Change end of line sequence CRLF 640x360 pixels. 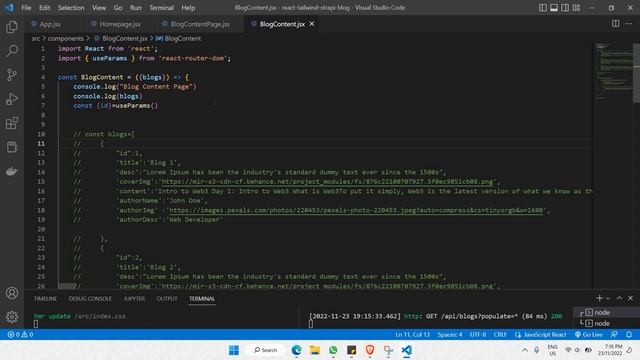[x=500, y=335]
